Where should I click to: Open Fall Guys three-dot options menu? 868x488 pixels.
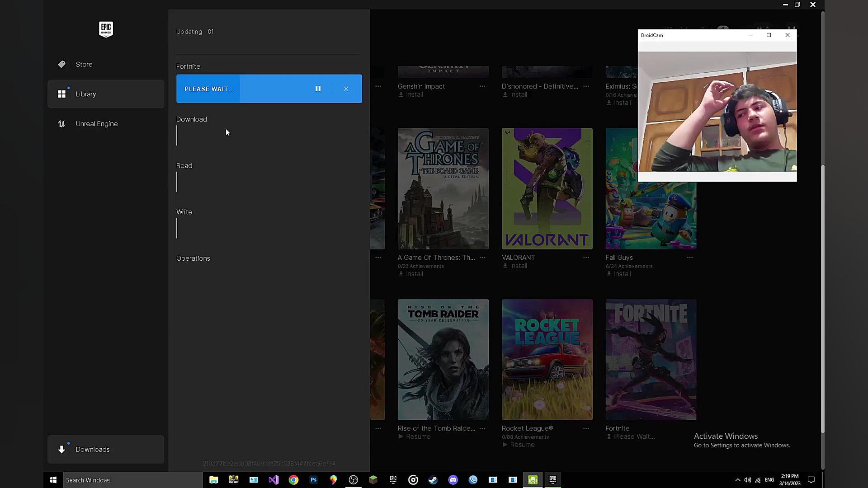(x=690, y=258)
